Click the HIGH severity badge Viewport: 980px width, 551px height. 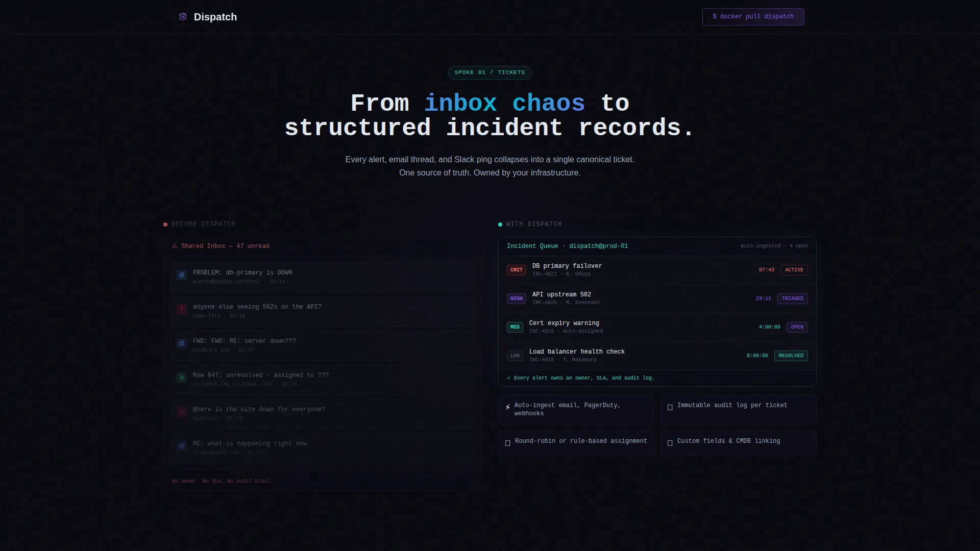pos(516,298)
